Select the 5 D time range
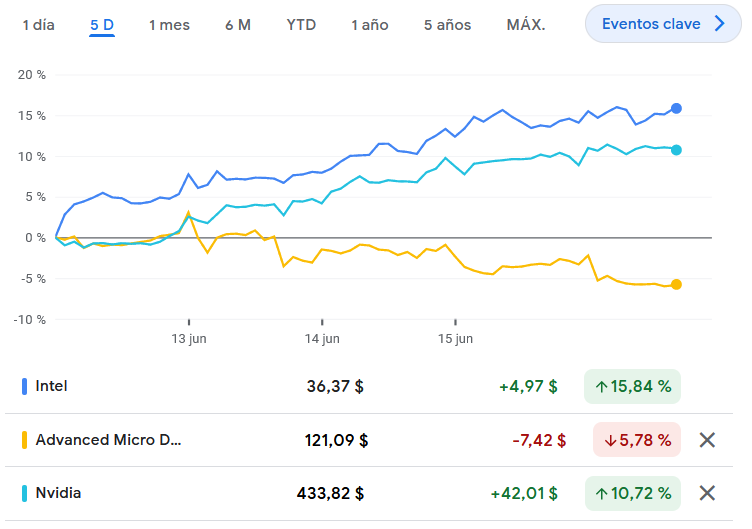Screen dimensions: 752x529 [102, 25]
